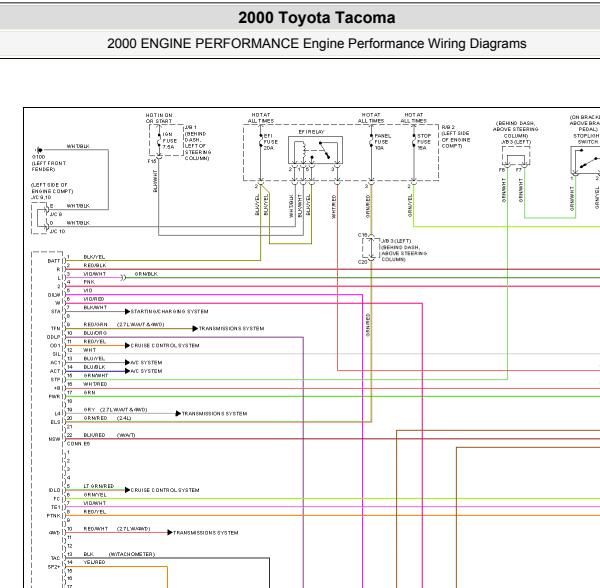Click the 'GRN/RED' wire label at the ELS pin
Screen dimensions: 600x588
tap(96, 418)
